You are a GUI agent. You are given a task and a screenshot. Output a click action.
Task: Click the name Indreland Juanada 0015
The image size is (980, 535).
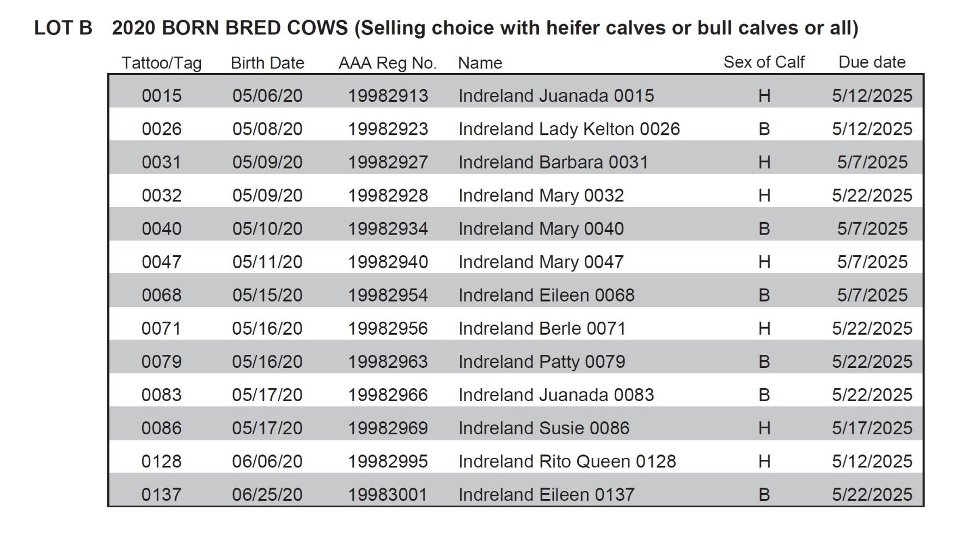point(556,96)
